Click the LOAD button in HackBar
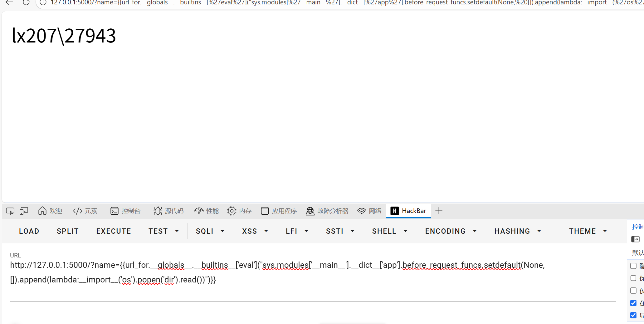644x324 pixels. click(29, 231)
